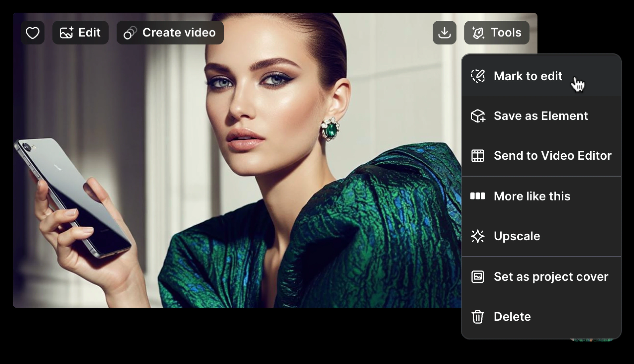Image resolution: width=634 pixels, height=364 pixels.
Task: Click the three-bars More like this icon
Action: coord(478,196)
